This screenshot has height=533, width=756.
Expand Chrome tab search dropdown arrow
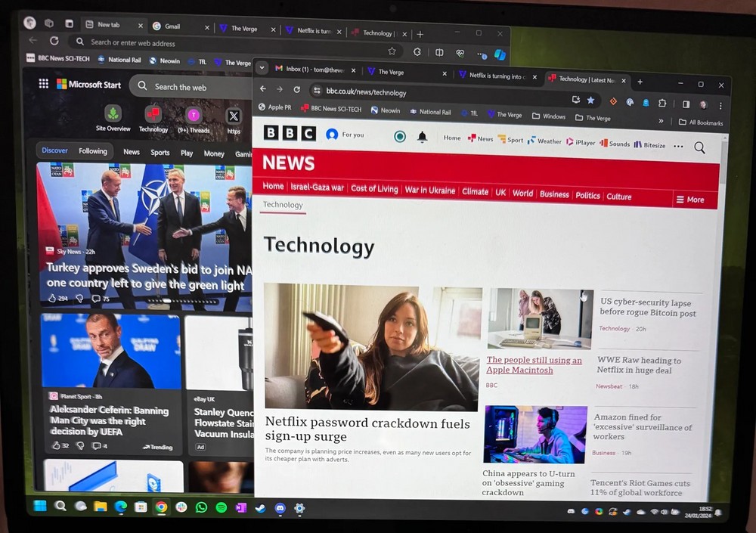pyautogui.click(x=262, y=67)
